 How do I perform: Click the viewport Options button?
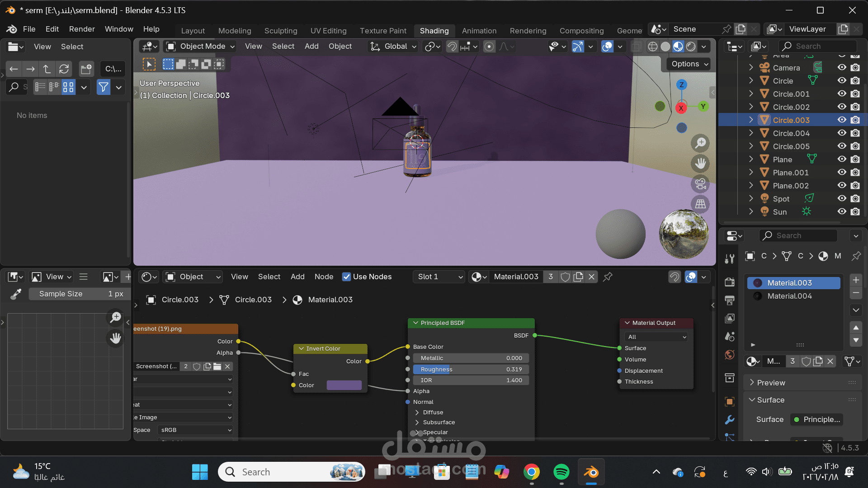689,64
